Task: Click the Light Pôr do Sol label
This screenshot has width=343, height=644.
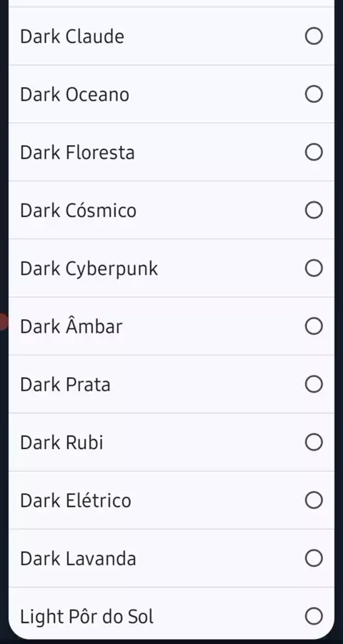Action: click(86, 616)
